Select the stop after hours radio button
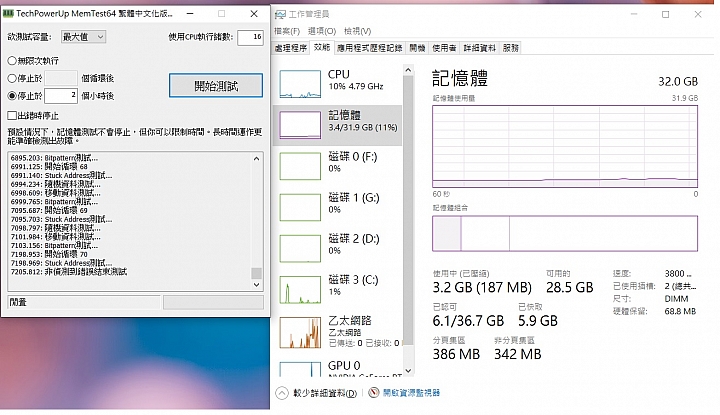This screenshot has height=415, width=720. (12, 96)
